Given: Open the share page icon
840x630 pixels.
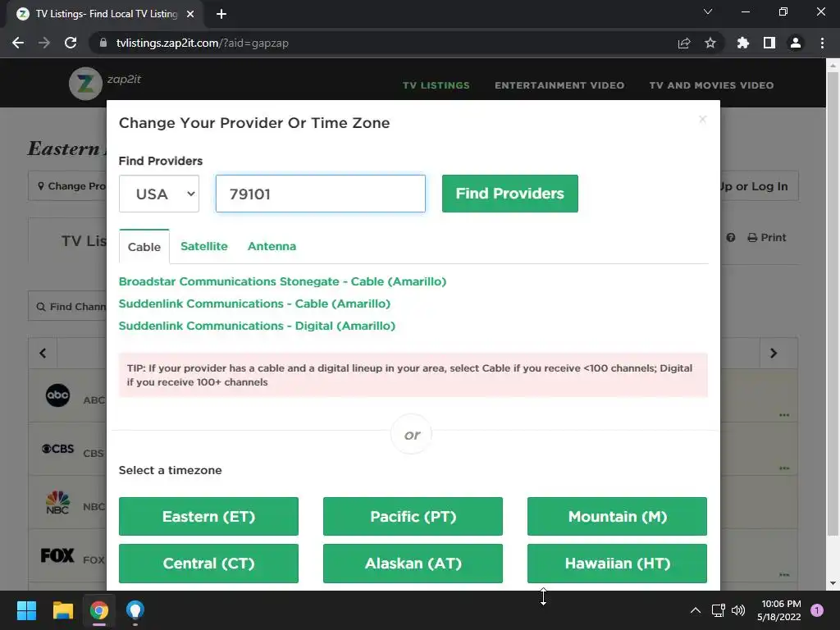Looking at the screenshot, I should (x=683, y=43).
